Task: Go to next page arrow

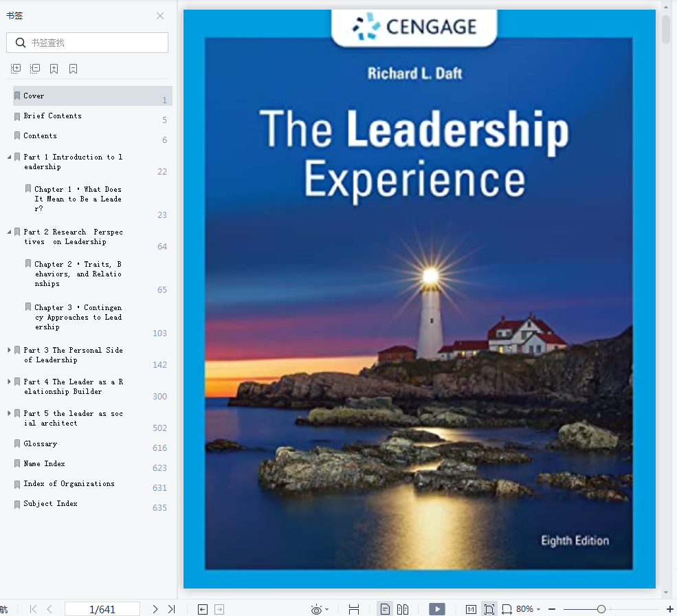Action: click(155, 609)
